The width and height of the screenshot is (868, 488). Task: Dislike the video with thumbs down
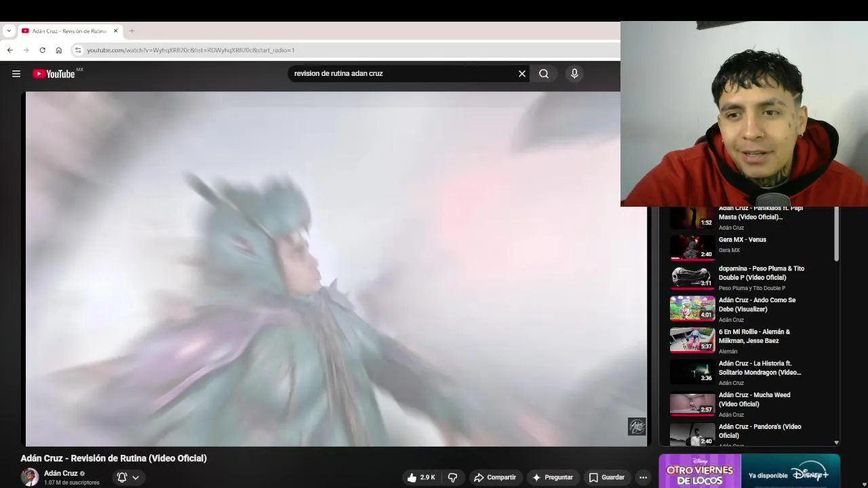click(452, 477)
